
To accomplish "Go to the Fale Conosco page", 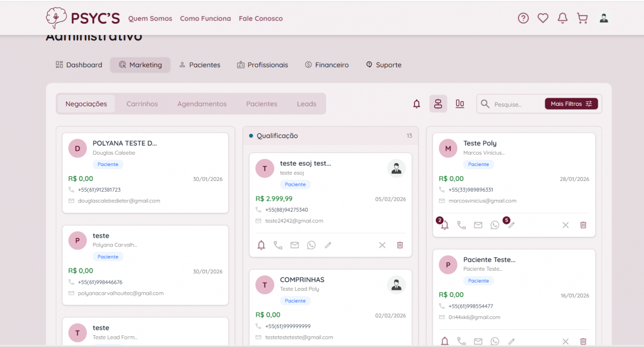I will point(261,18).
